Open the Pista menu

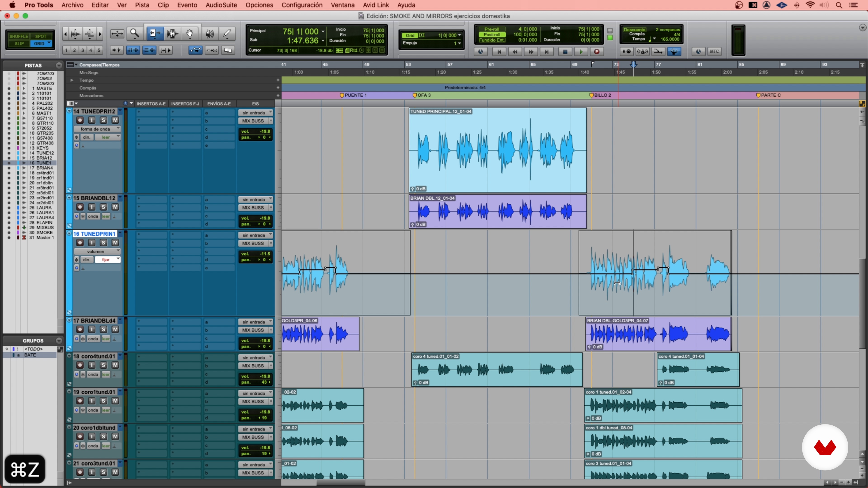[142, 5]
